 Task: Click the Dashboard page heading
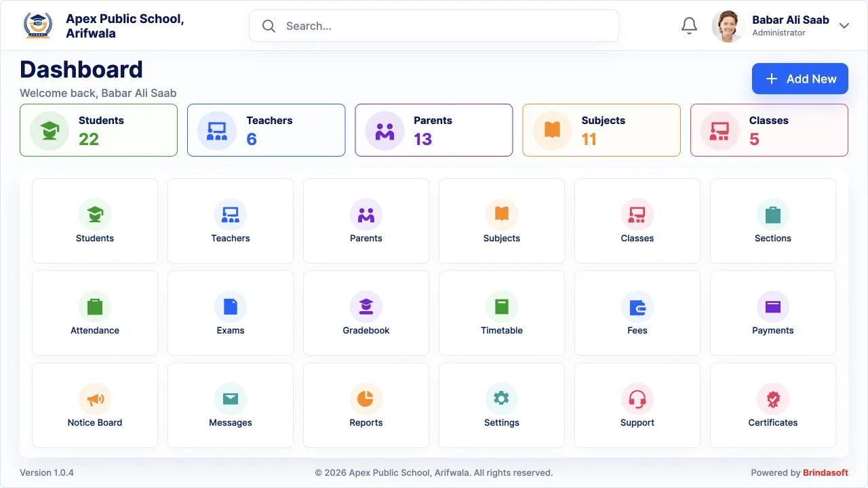pos(81,69)
